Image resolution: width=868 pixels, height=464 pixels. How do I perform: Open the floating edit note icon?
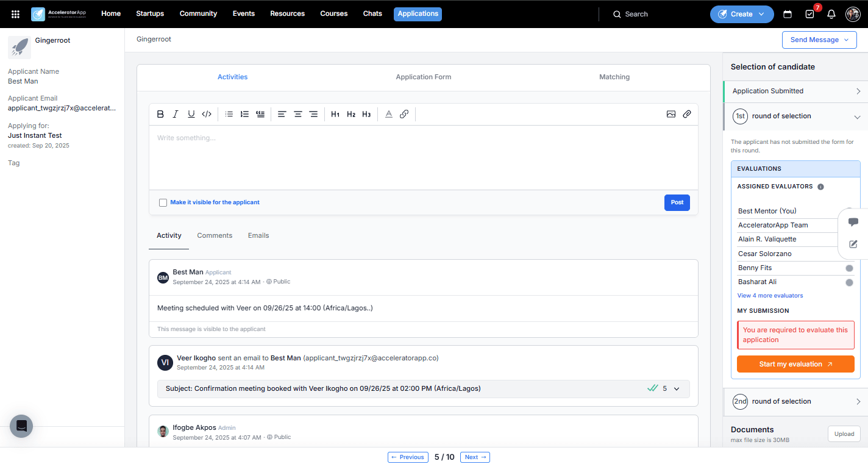tap(853, 244)
